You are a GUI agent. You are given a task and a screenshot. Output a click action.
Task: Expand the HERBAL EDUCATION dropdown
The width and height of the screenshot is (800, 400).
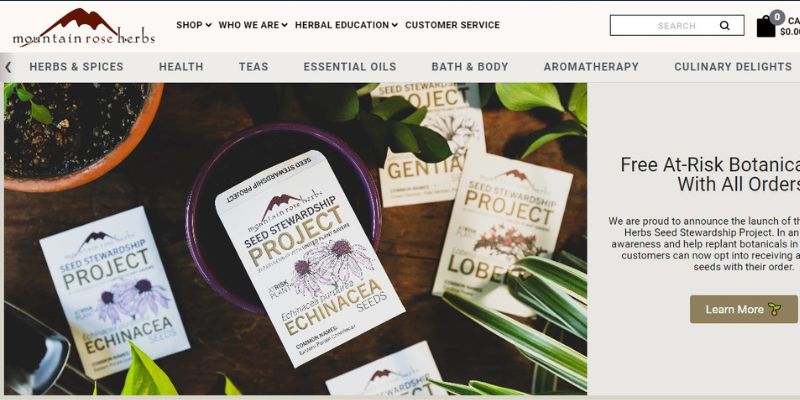click(x=346, y=25)
